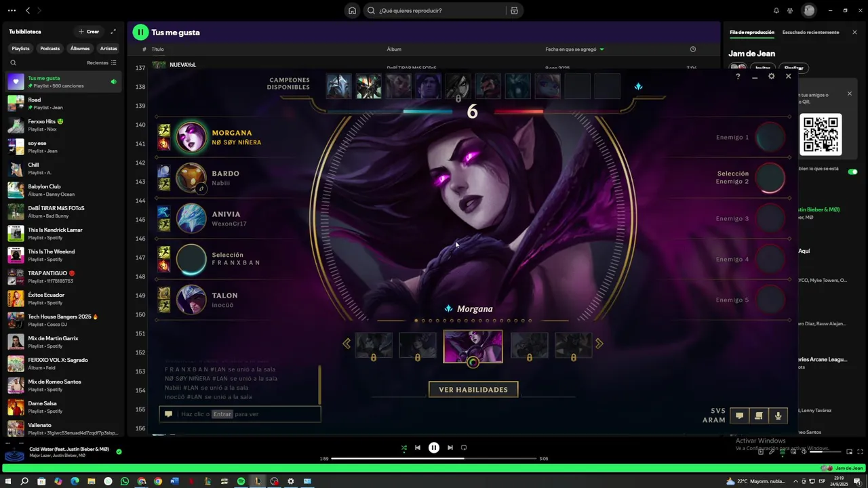This screenshot has width=868, height=488.
Task: Toggle liked checkmark for Cold Water
Action: 119,451
